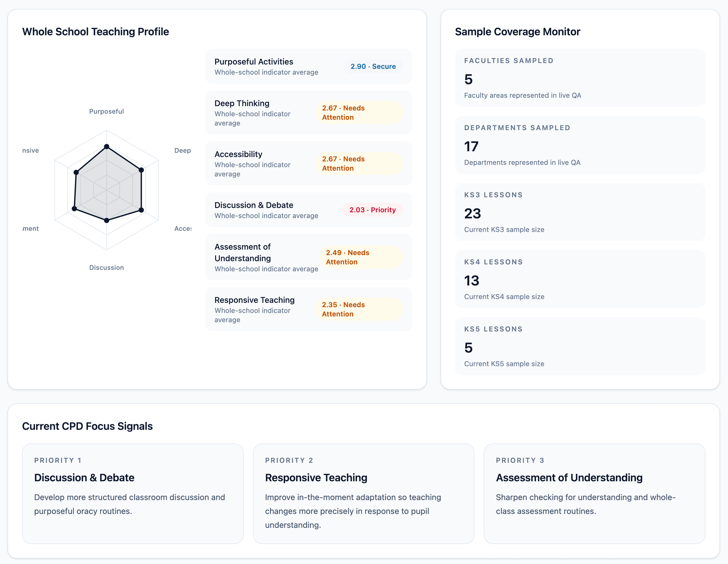The image size is (728, 564).
Task: Click Deep Thinking's '2.67 · Needs Attention' badge
Action: [359, 113]
